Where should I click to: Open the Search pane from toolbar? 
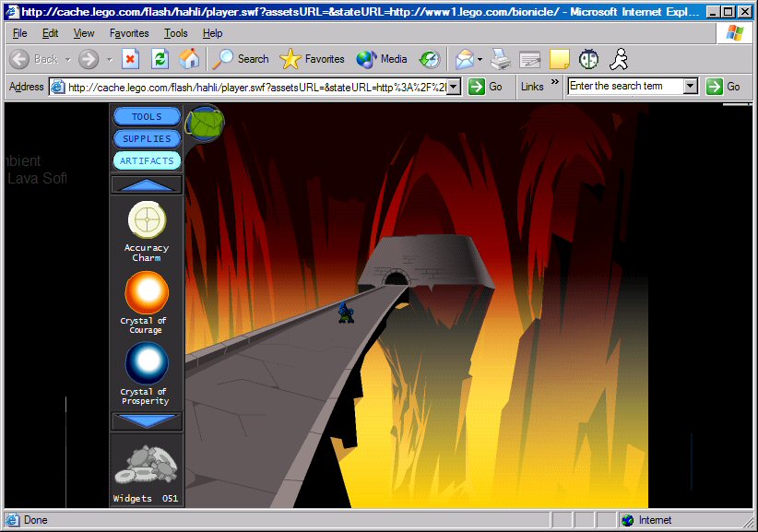242,59
